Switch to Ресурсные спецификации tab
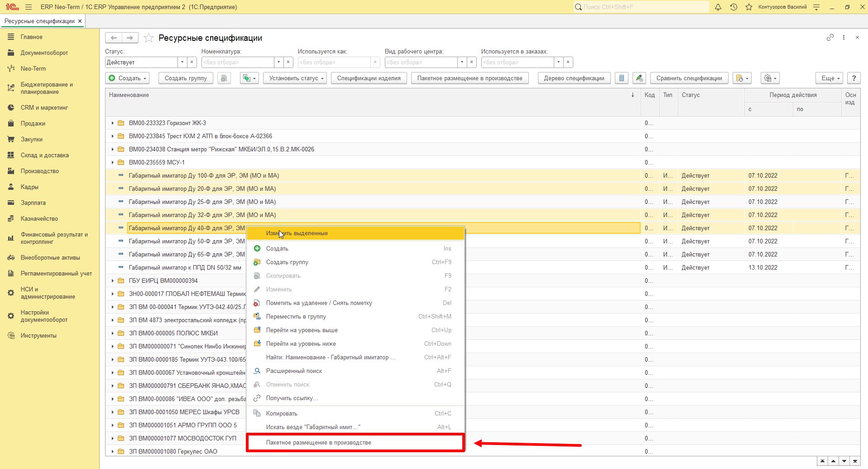Image resolution: width=868 pixels, height=469 pixels. point(39,21)
